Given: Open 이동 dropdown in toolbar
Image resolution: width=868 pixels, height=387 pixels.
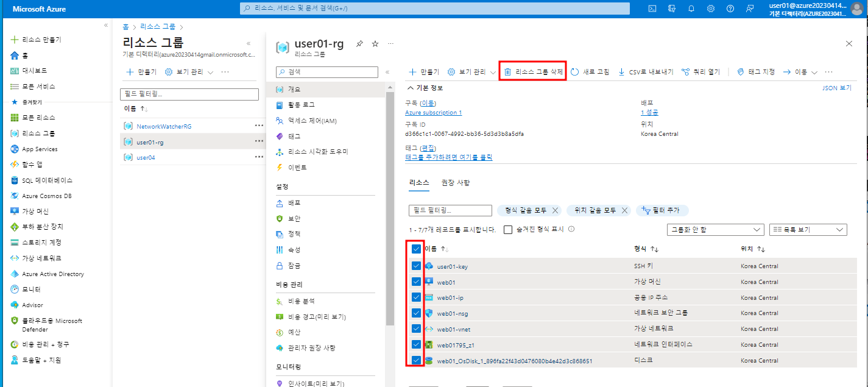Looking at the screenshot, I should pos(800,72).
